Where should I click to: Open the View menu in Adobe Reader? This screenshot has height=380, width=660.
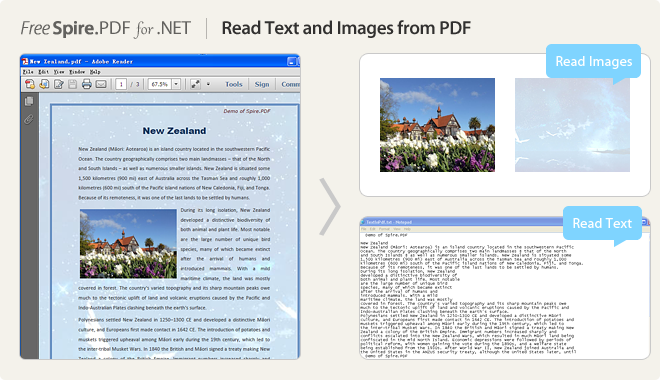pyautogui.click(x=59, y=72)
